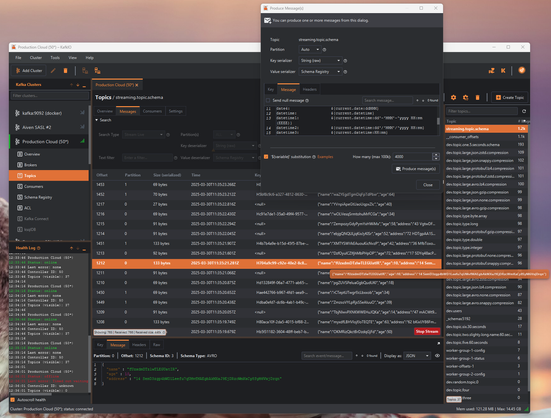Open Consumers in the cluster sidebar

(x=33, y=186)
